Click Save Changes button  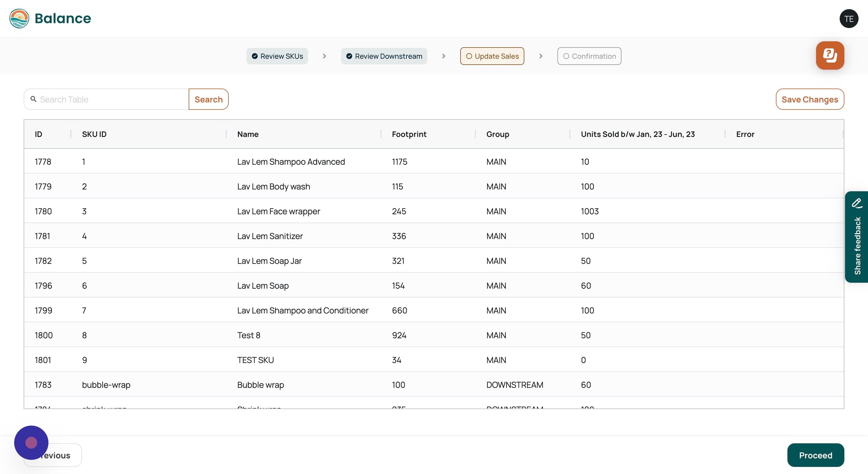pos(810,99)
